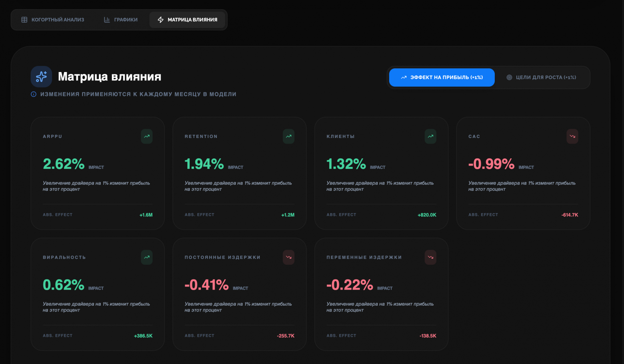This screenshot has width=624, height=364.
Task: Click the CAC -0.99% impact value
Action: (x=491, y=164)
